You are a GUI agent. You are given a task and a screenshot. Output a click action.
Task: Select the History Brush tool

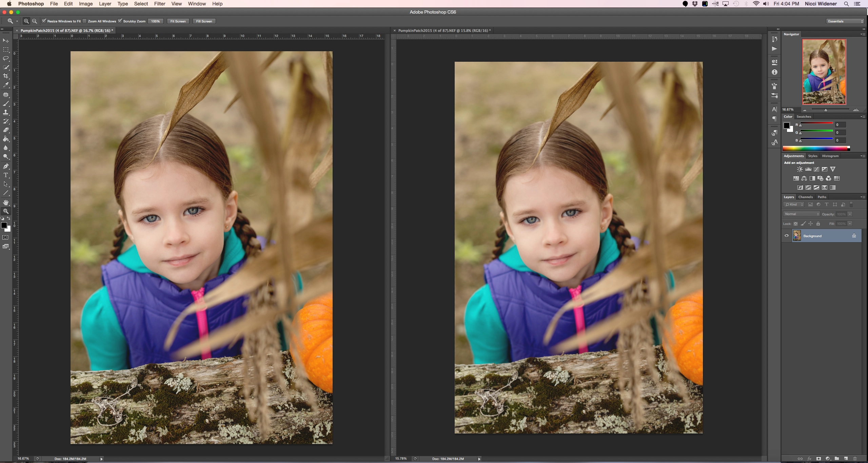pos(6,121)
